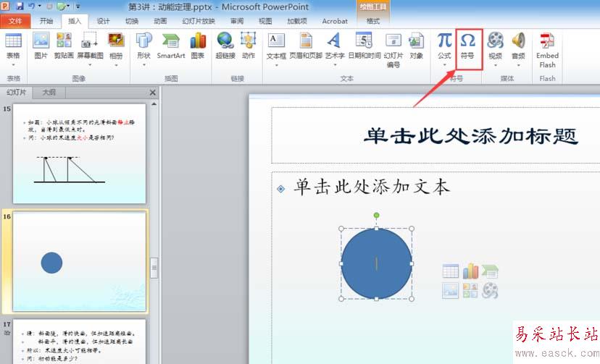Switch to the Outline (大纲) pane tab
This screenshot has height=364, width=600.
click(x=49, y=93)
